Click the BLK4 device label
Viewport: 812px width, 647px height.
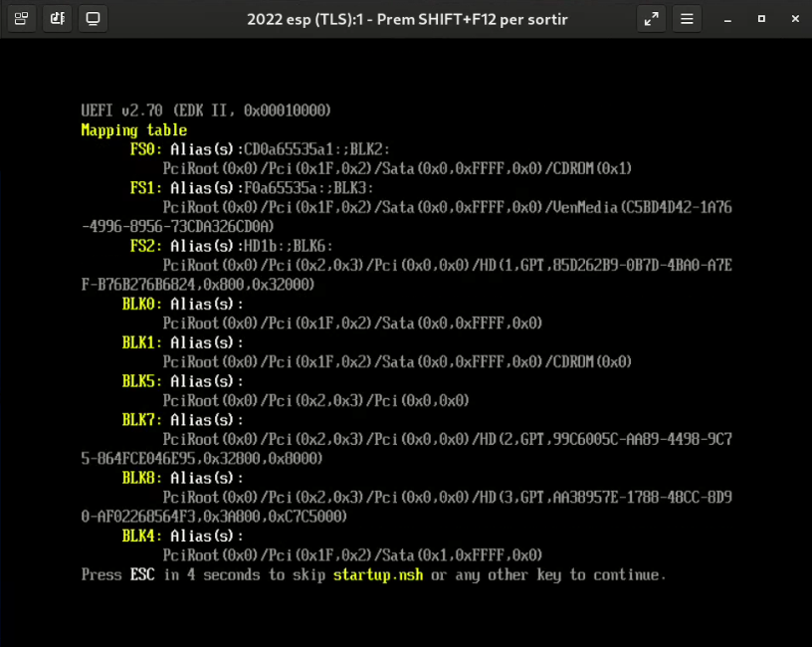pos(141,536)
